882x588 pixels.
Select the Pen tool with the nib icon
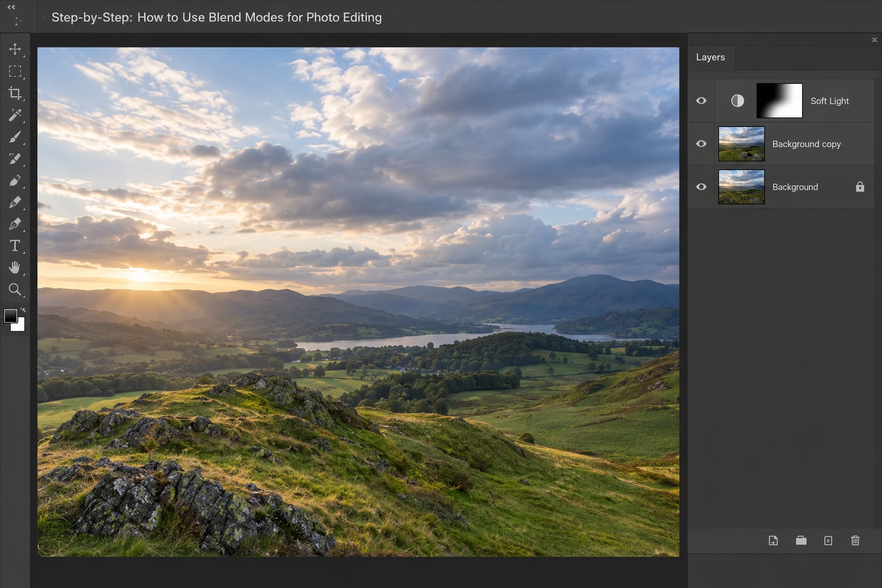15,224
